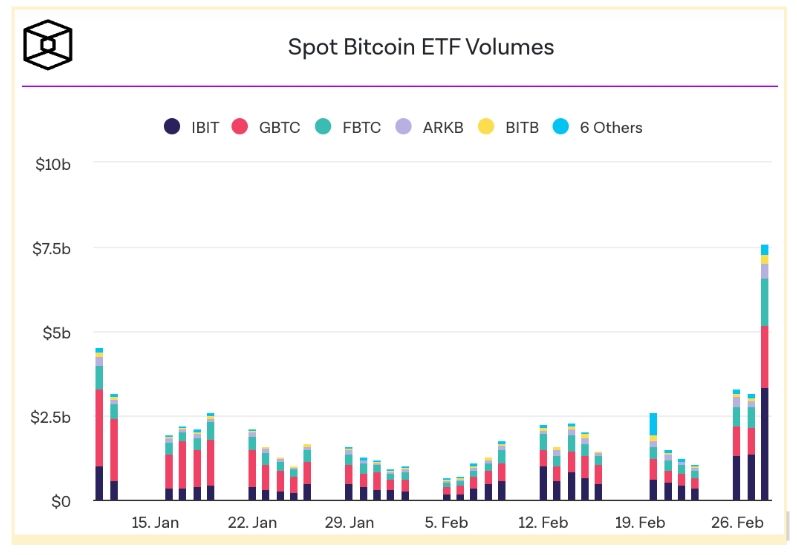Click the BITB yellow legend dot
The height and width of the screenshot is (555, 797).
(486, 127)
